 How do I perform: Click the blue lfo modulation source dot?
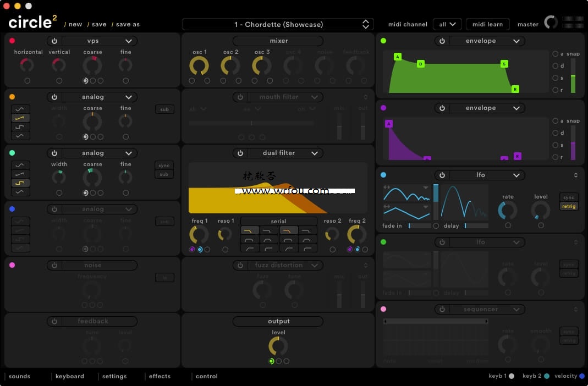(383, 175)
